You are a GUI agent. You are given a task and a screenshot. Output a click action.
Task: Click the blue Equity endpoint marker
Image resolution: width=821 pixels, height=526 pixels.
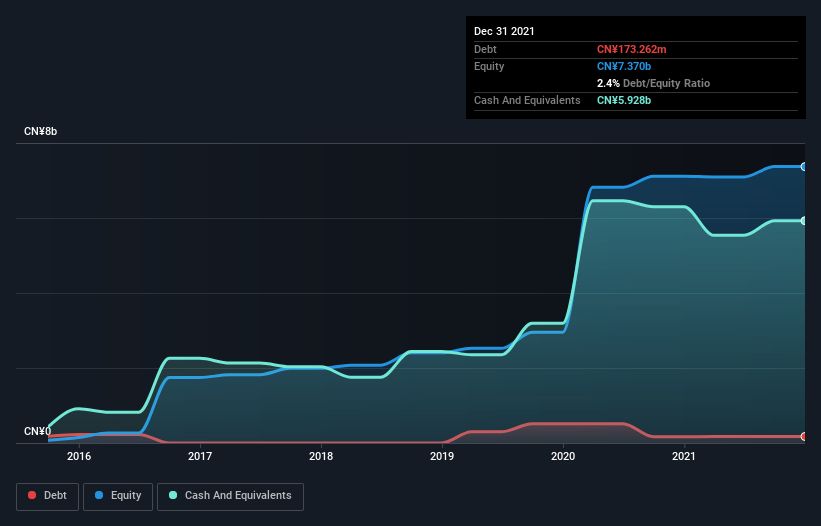(x=804, y=166)
